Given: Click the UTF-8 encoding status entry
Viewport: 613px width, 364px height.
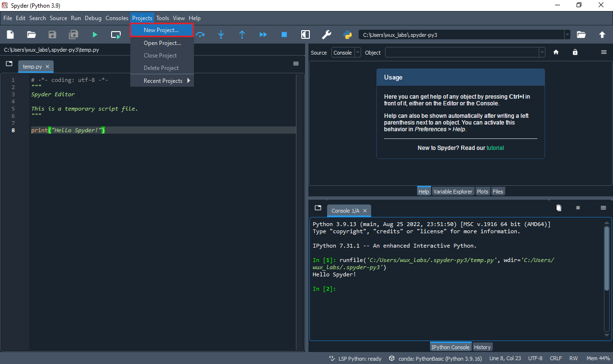Looking at the screenshot, I should (535, 358).
